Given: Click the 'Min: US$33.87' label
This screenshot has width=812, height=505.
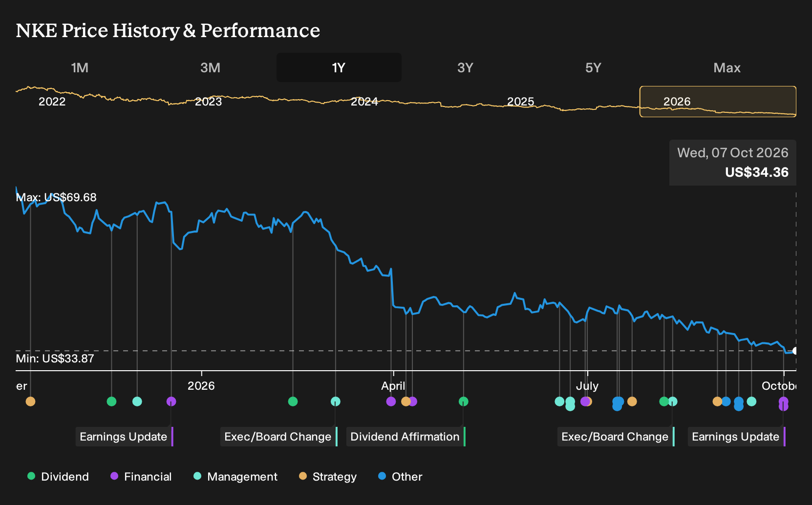Looking at the screenshot, I should pos(55,358).
